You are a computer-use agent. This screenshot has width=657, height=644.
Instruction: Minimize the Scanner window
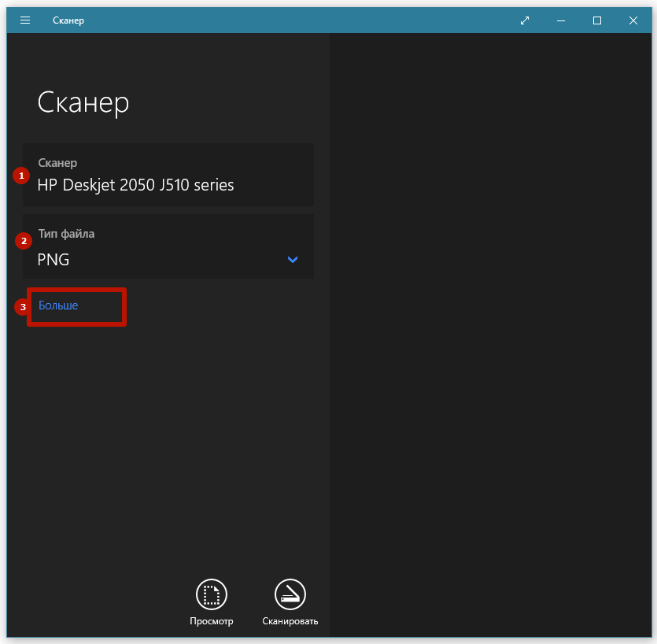click(560, 20)
